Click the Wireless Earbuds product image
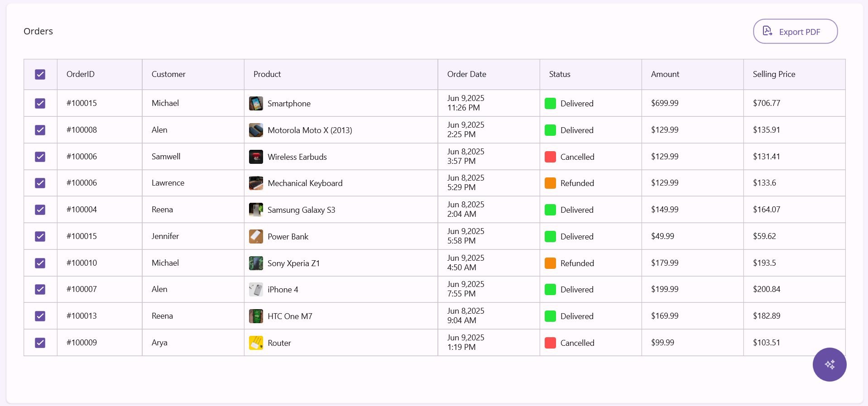Screen dimensions: 868x406 pos(256,157)
